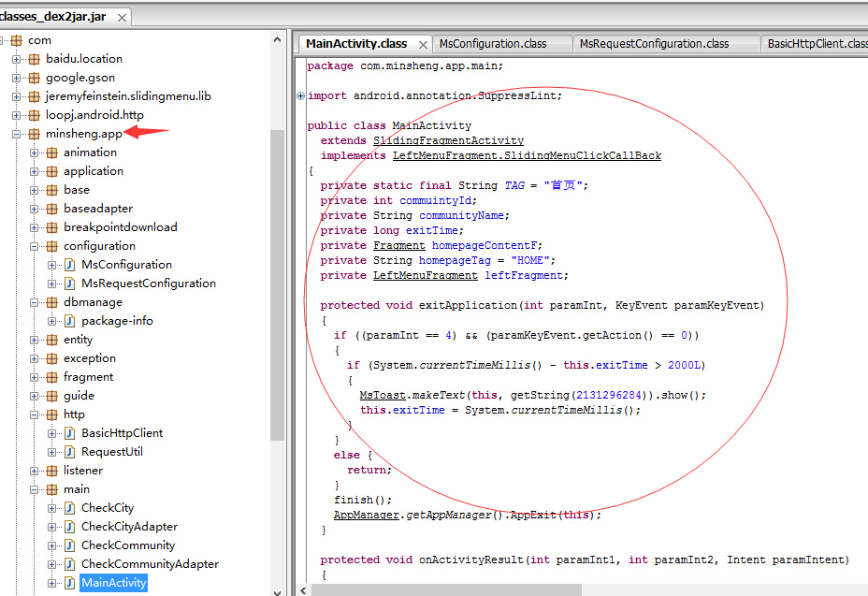Click the breakpointdownload package icon
The image size is (868, 596).
(52, 227)
